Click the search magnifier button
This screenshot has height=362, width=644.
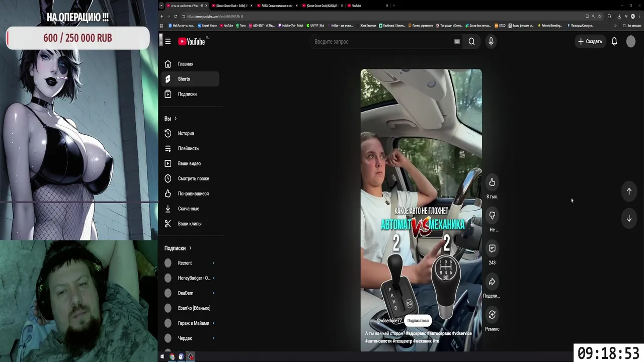[471, 42]
